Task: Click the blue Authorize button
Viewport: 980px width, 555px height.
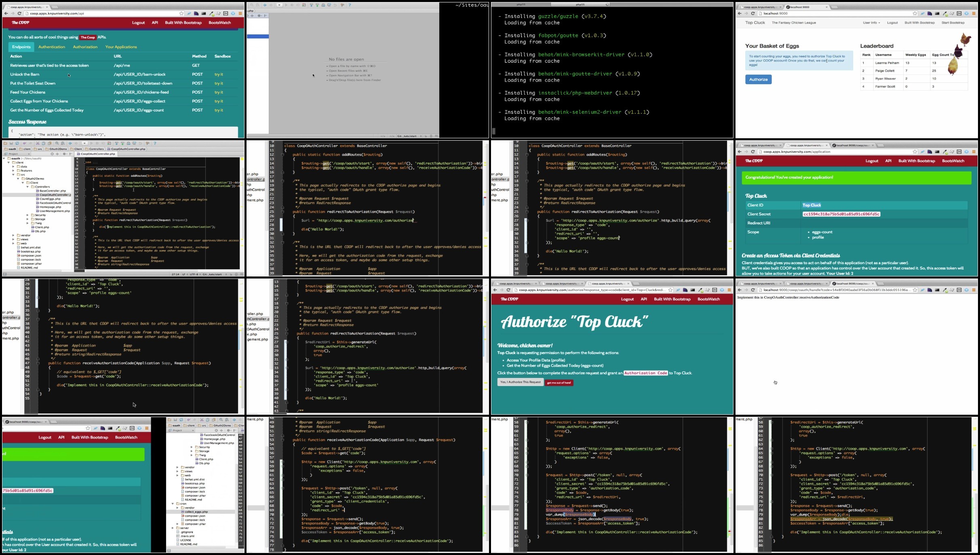Action: (x=758, y=79)
